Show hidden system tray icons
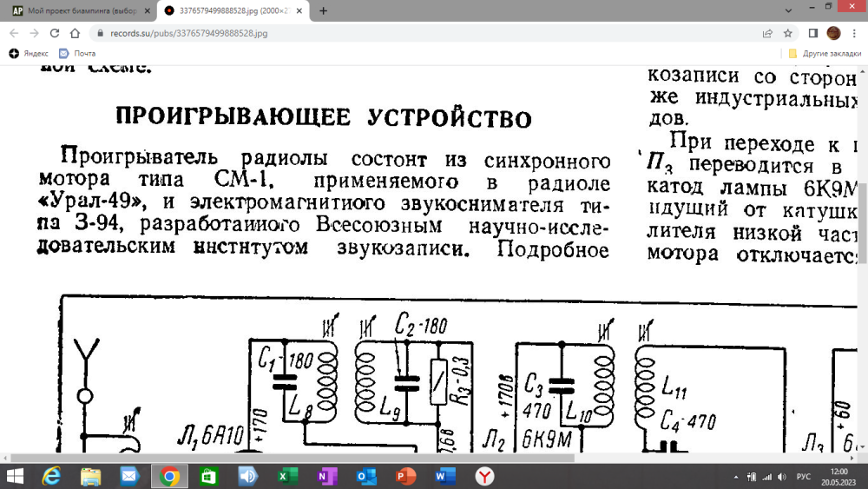Image resolution: width=868 pixels, height=489 pixels. (736, 477)
